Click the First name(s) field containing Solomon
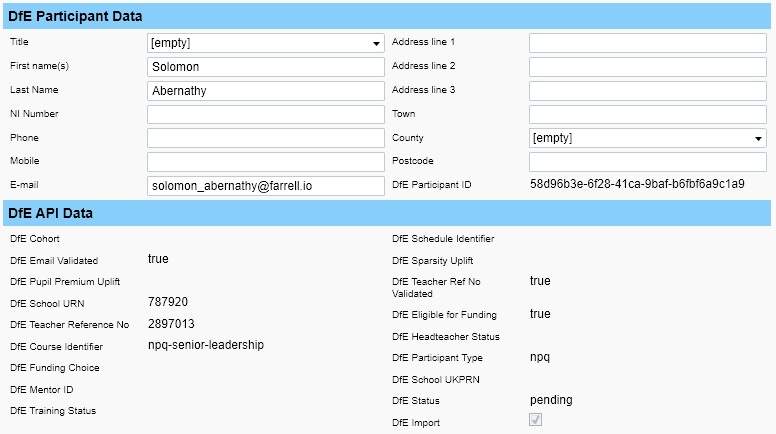 [265, 67]
